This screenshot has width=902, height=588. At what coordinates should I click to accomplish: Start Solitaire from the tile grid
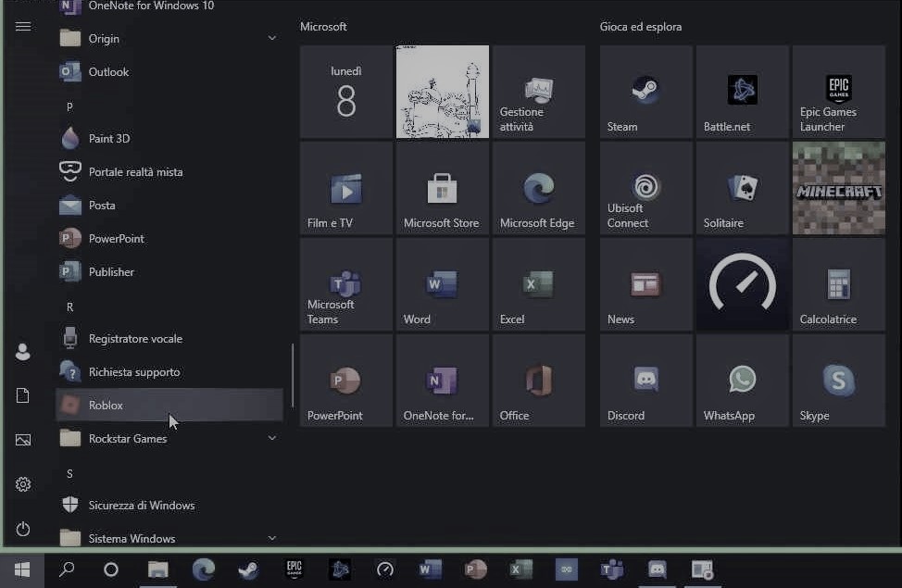(742, 188)
